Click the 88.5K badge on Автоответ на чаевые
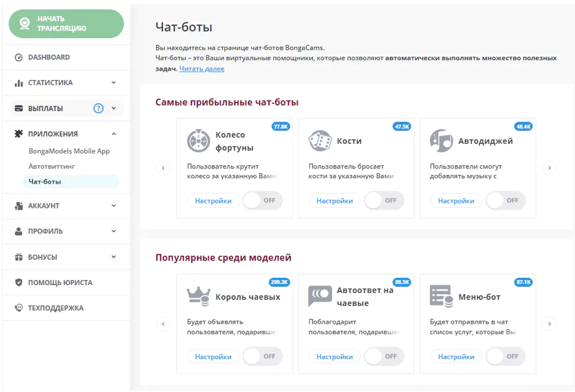This screenshot has width=575, height=392. [x=402, y=282]
